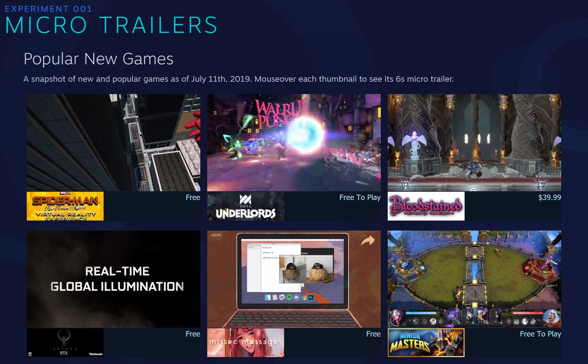Open the Minion Masters arena trailer thumbnail

click(474, 279)
